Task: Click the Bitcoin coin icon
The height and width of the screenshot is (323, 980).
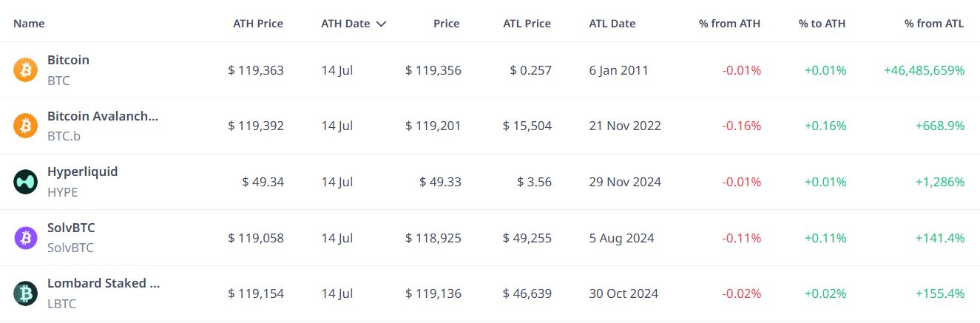Action: (25, 70)
